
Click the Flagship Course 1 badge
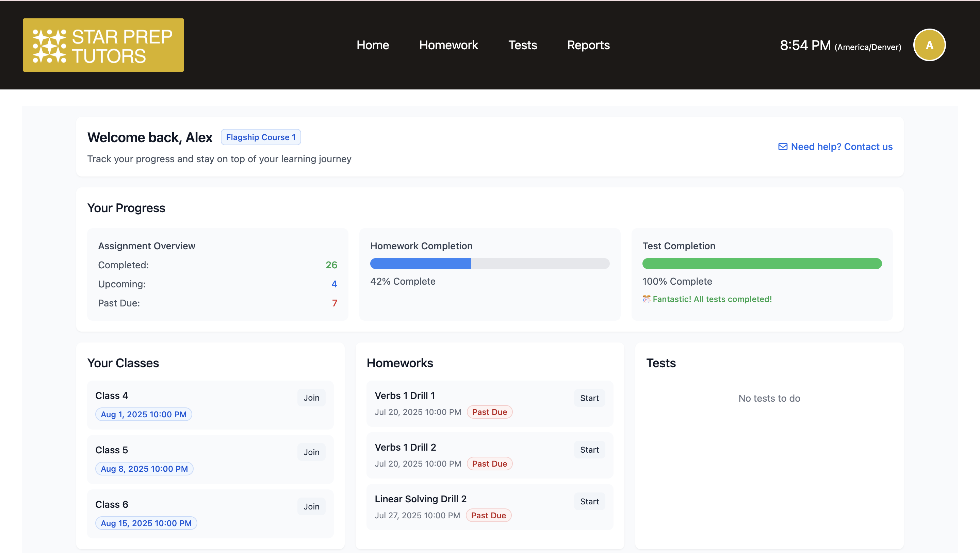(x=261, y=137)
